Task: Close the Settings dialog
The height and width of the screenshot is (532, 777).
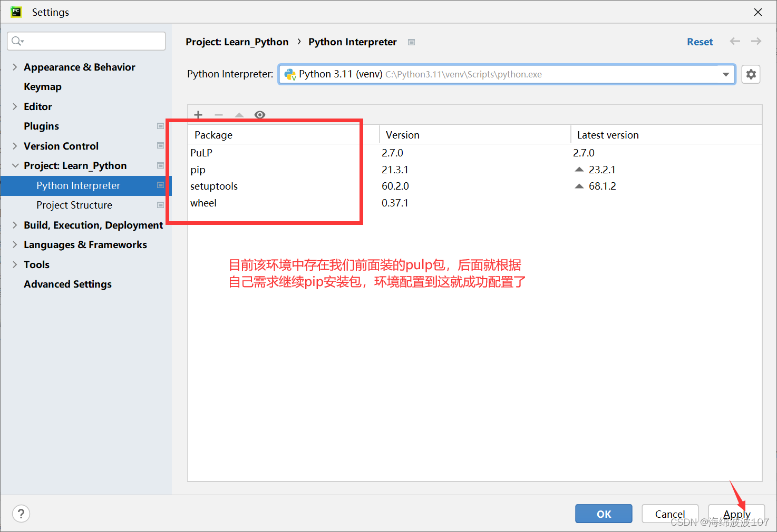Action: pyautogui.click(x=758, y=12)
